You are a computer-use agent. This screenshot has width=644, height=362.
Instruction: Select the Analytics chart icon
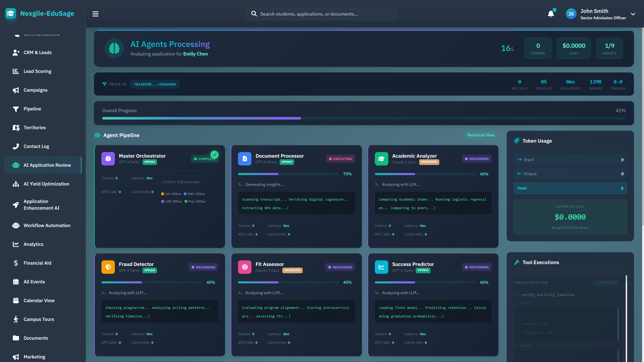tap(16, 244)
